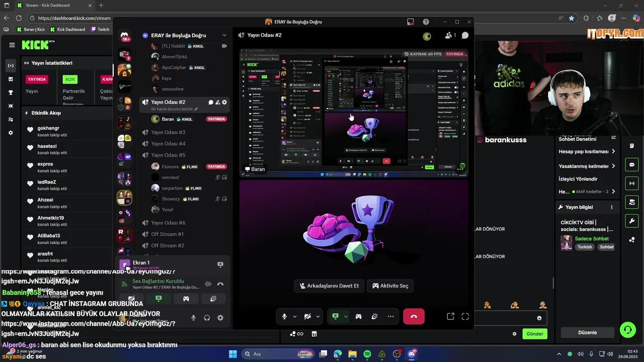Open soundboard in call controls bar
Screen dimensions: 644x362
[374, 316]
